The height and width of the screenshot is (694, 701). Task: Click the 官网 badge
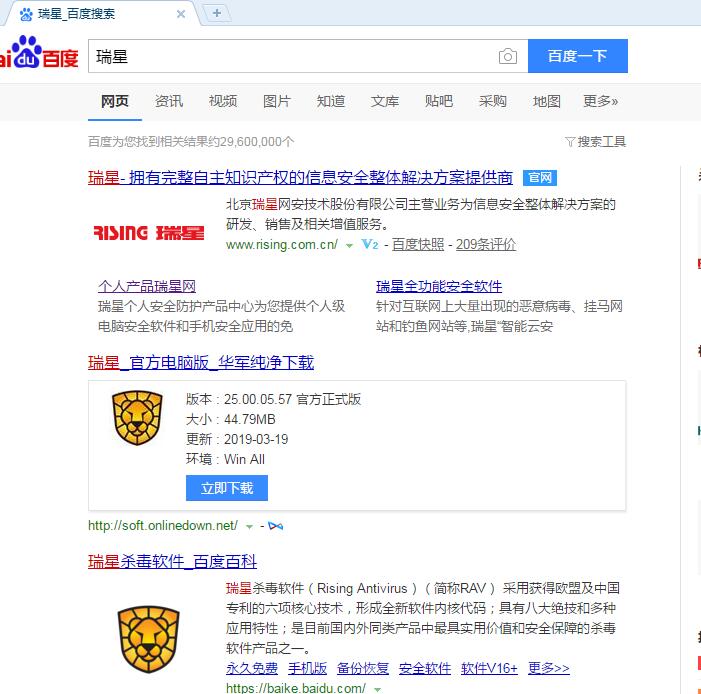pos(540,178)
